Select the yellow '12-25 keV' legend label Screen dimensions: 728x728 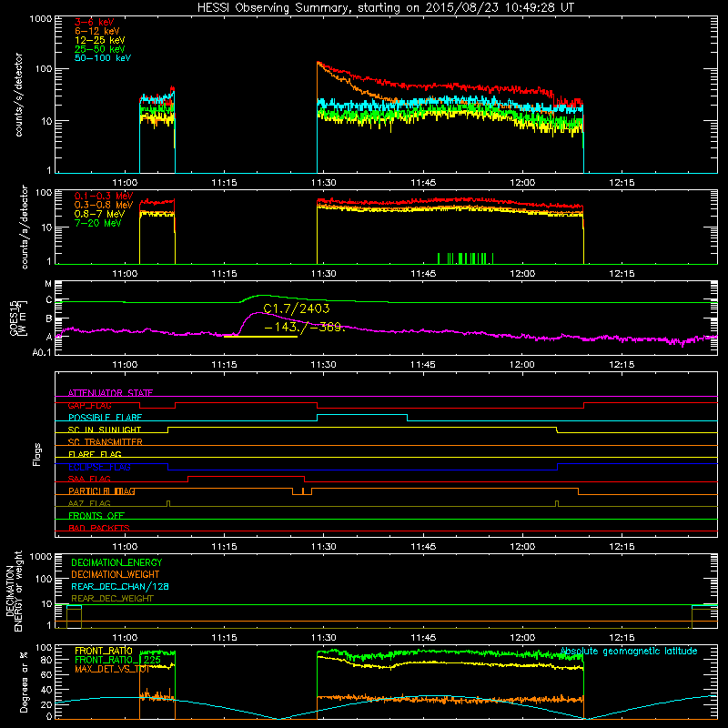[x=99, y=40]
